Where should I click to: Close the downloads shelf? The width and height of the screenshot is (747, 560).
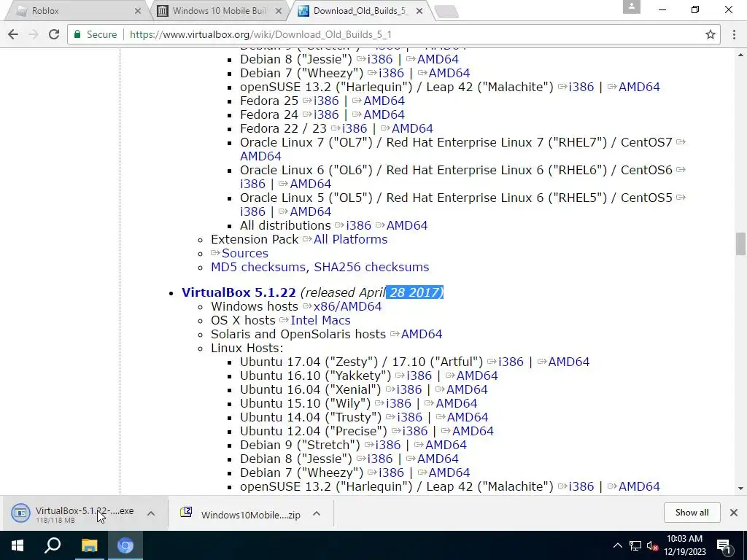[x=734, y=513]
